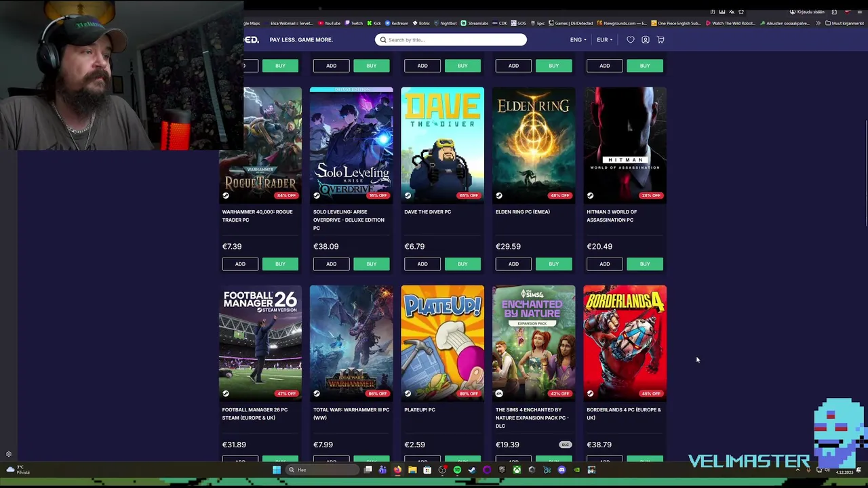This screenshot has height=488, width=868.
Task: Open Total War Warhammer III cover
Action: coord(351,343)
